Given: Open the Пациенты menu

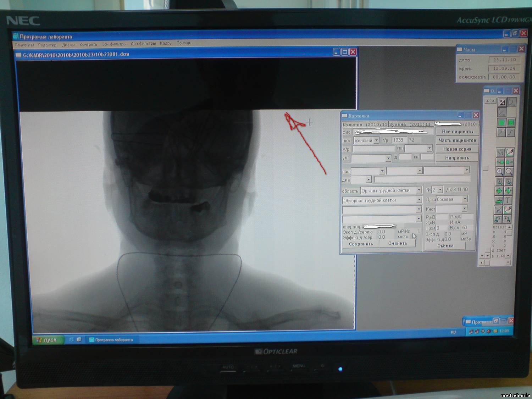Looking at the screenshot, I should [24, 45].
